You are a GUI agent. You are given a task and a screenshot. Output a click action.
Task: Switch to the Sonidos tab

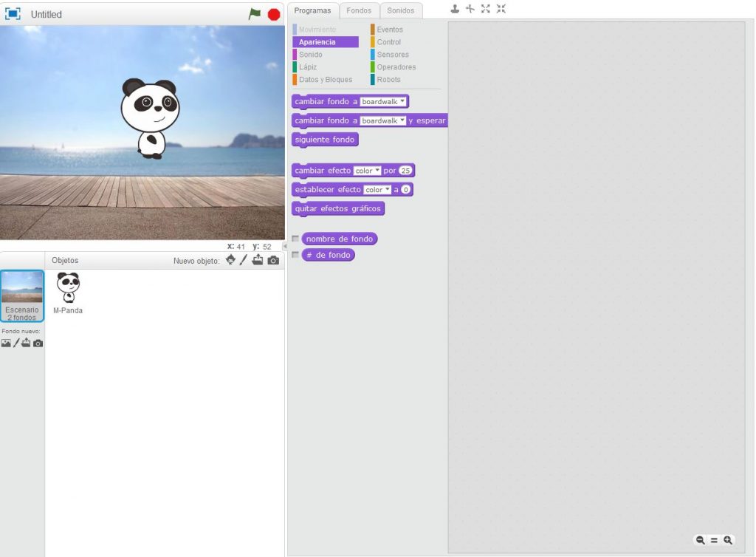click(x=401, y=10)
